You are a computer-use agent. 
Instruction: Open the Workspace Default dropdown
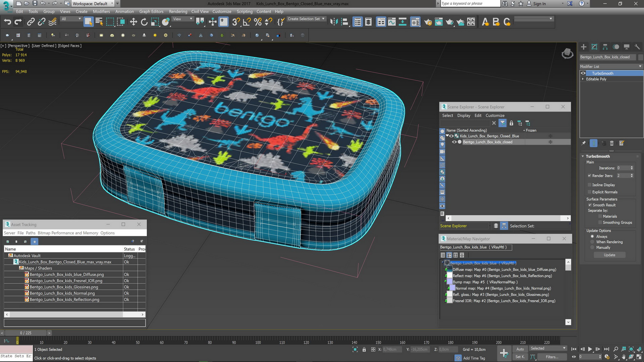tap(93, 4)
